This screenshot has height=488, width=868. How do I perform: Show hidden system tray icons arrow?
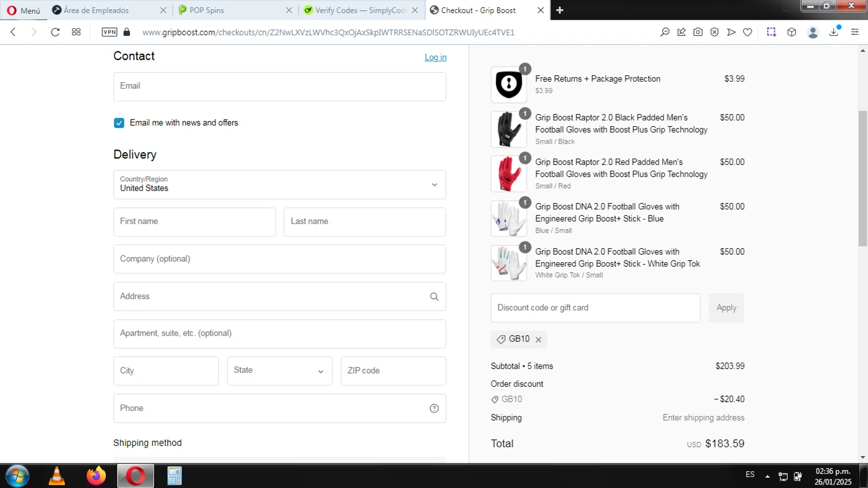[767, 476]
